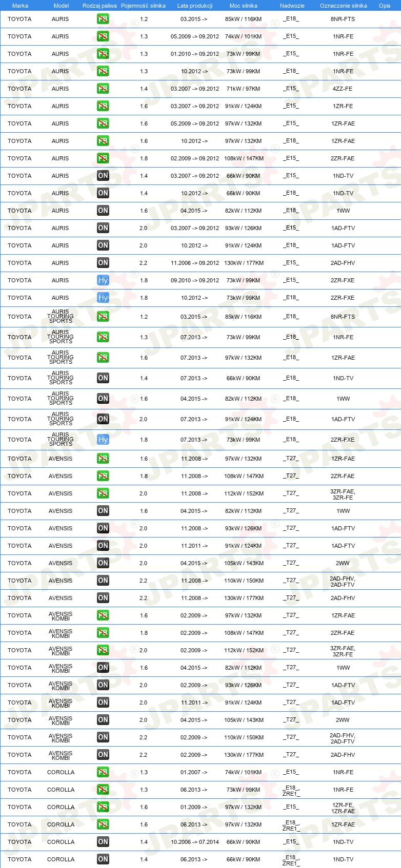This screenshot has width=401, height=868.
Task: Click the Opis column header
Action: click(385, 6)
